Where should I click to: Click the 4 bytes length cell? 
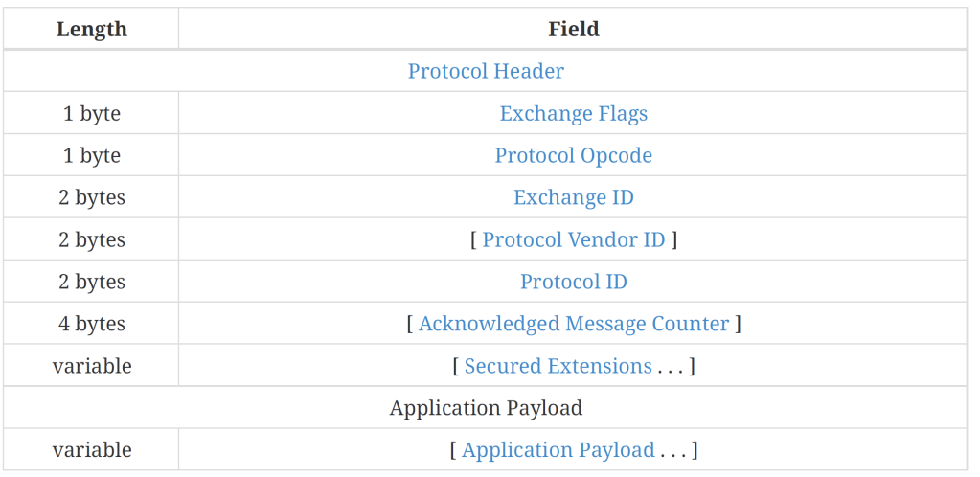(92, 324)
